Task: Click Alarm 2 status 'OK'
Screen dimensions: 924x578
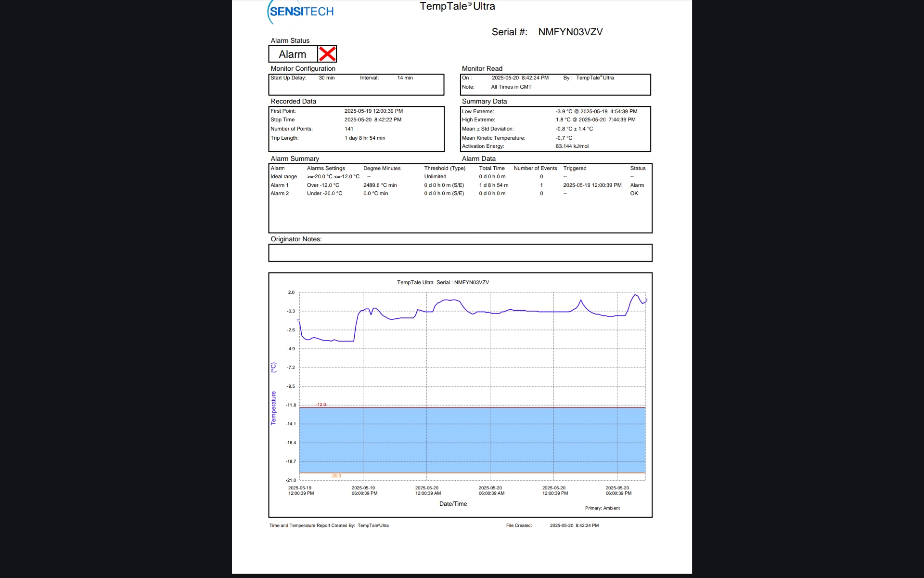Action: click(x=634, y=193)
